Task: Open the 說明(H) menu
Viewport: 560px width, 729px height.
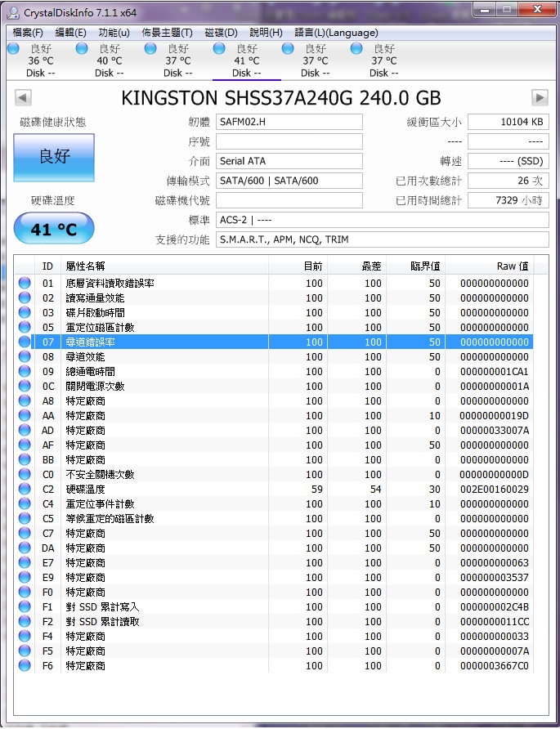Action: click(266, 33)
